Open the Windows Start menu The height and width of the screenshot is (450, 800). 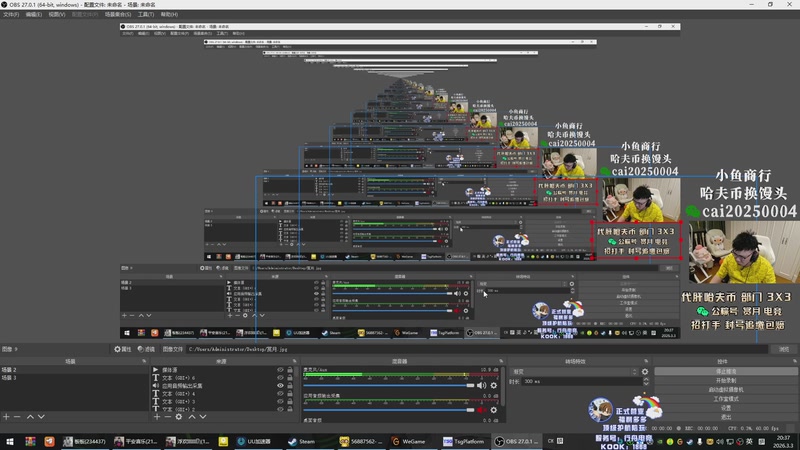[10, 441]
